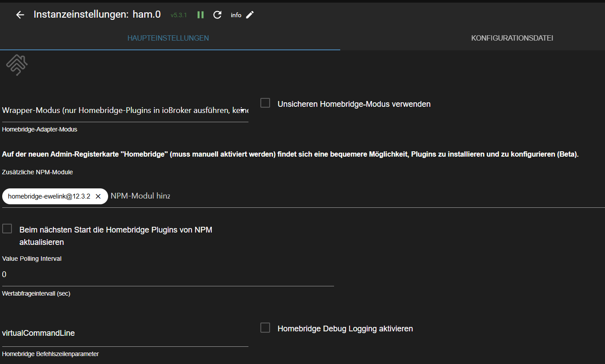Click the Instanzeinstellungen: ham.0 title
This screenshot has width=605, height=364.
tap(97, 15)
